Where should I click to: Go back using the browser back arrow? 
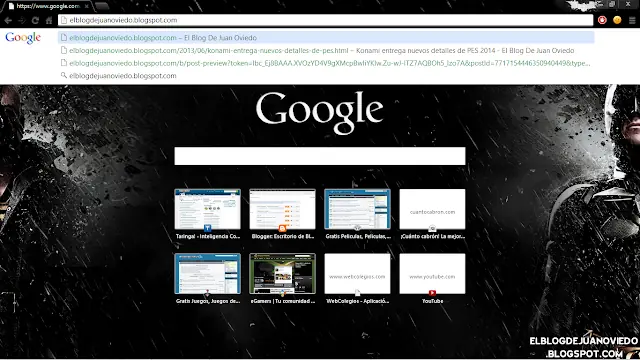[x=8, y=20]
